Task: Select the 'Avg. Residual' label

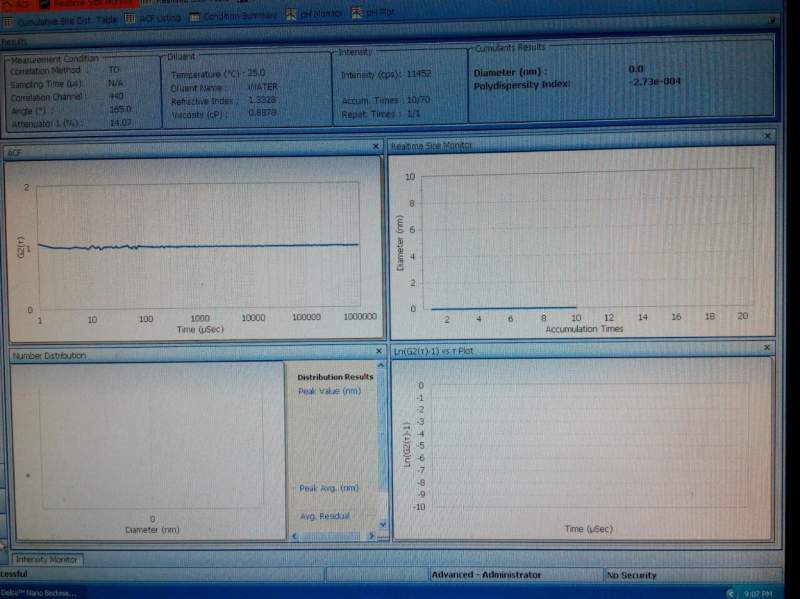Action: [x=325, y=516]
